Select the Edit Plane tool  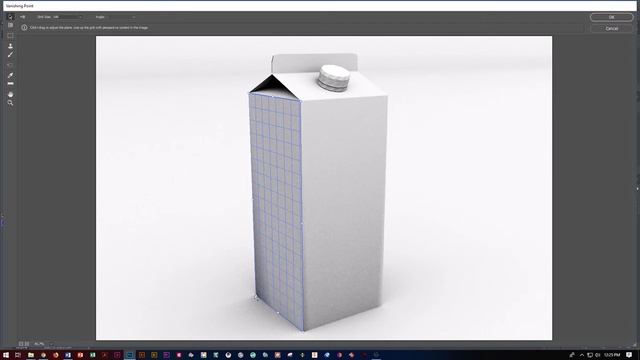[10, 17]
